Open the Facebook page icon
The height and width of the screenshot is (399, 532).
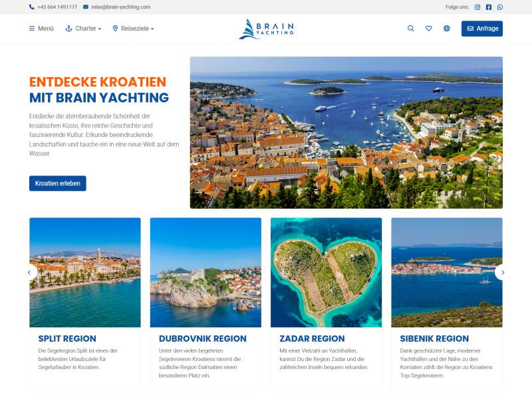[489, 7]
